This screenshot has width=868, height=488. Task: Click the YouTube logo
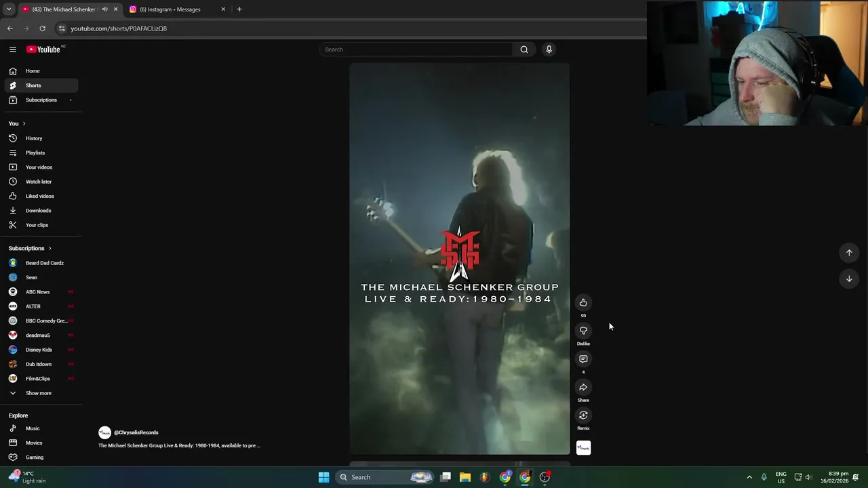45,49
